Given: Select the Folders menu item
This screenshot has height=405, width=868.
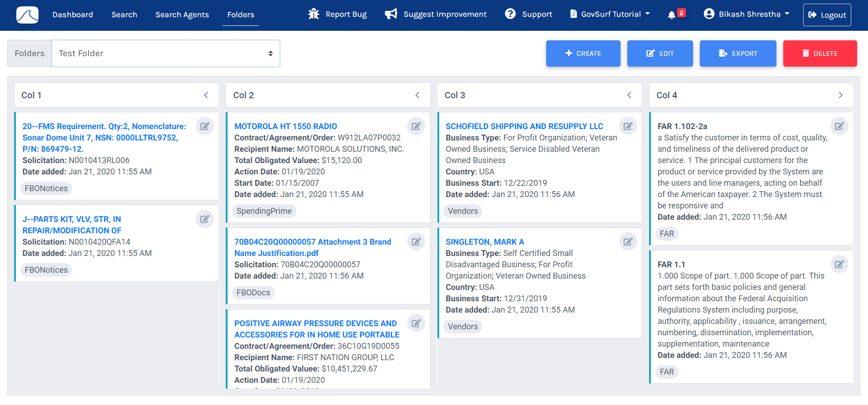Looking at the screenshot, I should [241, 14].
